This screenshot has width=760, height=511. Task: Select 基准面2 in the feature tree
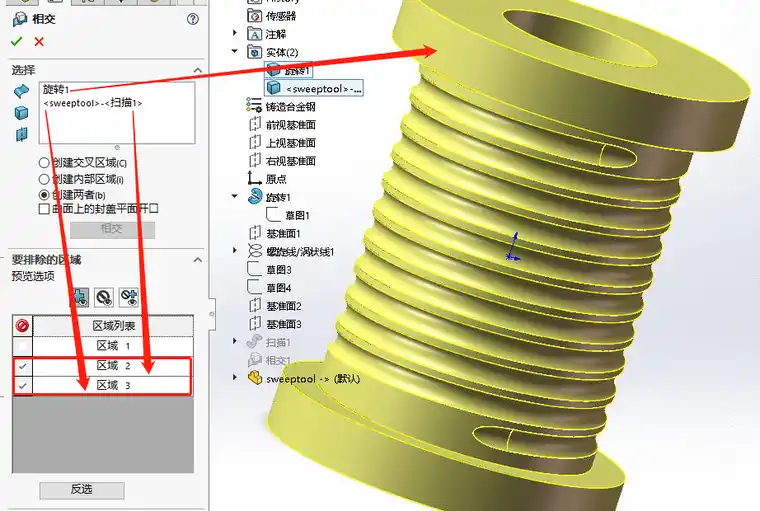pyautogui.click(x=284, y=306)
